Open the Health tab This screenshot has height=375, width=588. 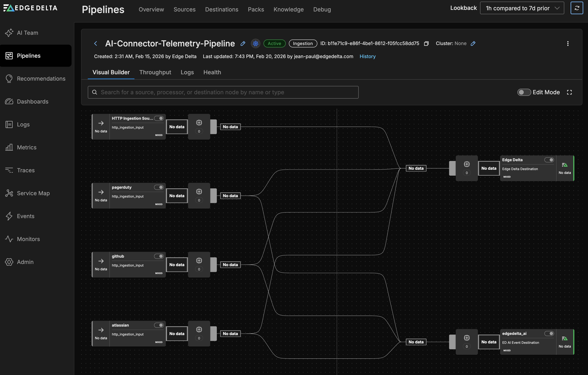[x=212, y=72]
